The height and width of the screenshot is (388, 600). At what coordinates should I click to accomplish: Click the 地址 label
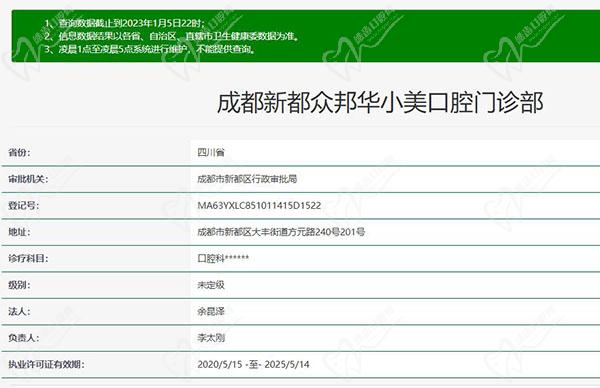pos(19,232)
